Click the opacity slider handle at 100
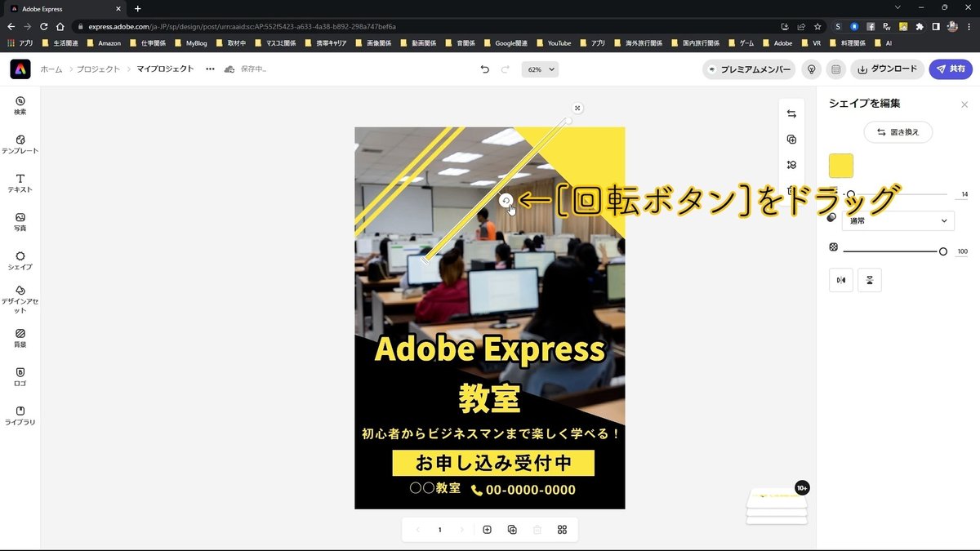The width and height of the screenshot is (980, 551). click(943, 251)
